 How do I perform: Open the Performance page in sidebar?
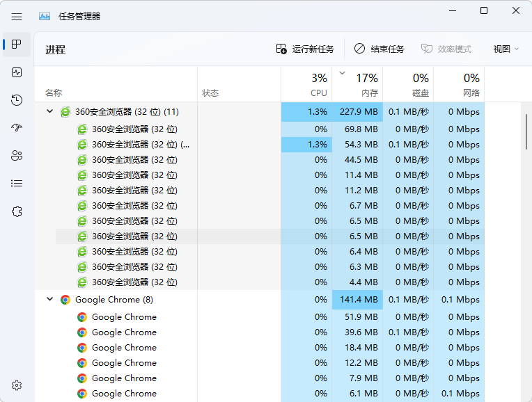pyautogui.click(x=17, y=72)
